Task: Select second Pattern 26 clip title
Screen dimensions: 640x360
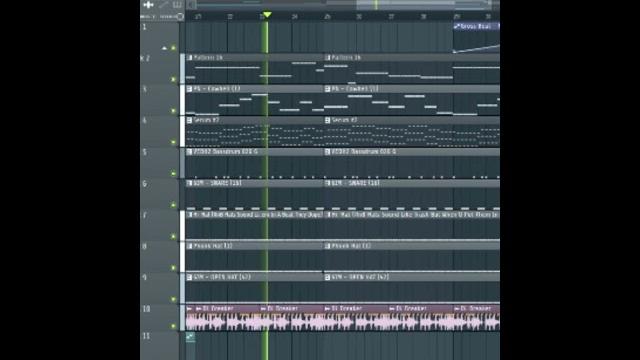Action: tap(346, 58)
